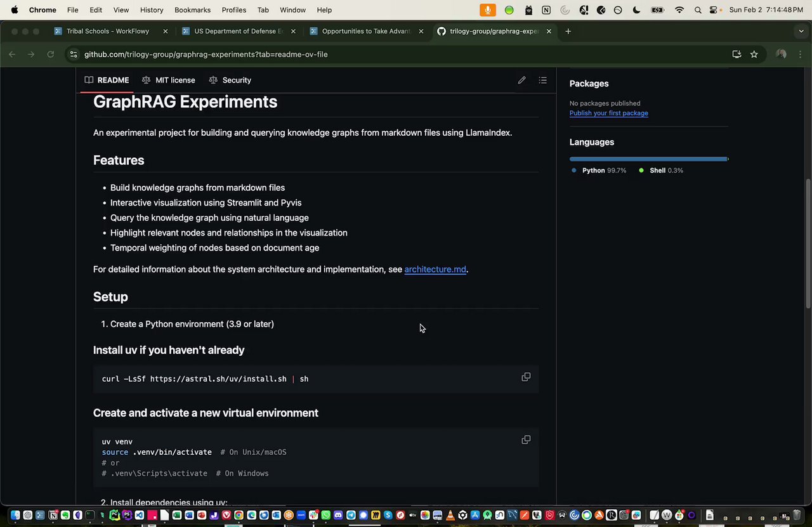
Task: Select the MIT license tab
Action: [168, 80]
